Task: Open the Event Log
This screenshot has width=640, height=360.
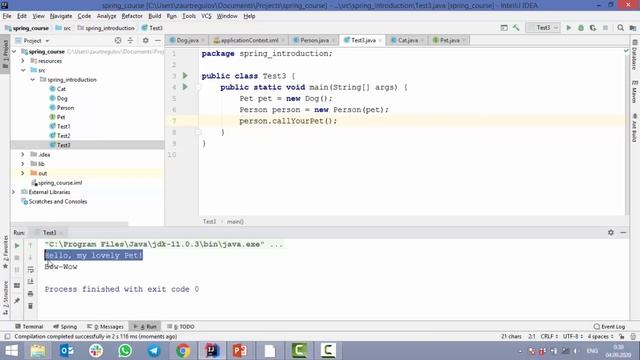Action: pyautogui.click(x=609, y=327)
